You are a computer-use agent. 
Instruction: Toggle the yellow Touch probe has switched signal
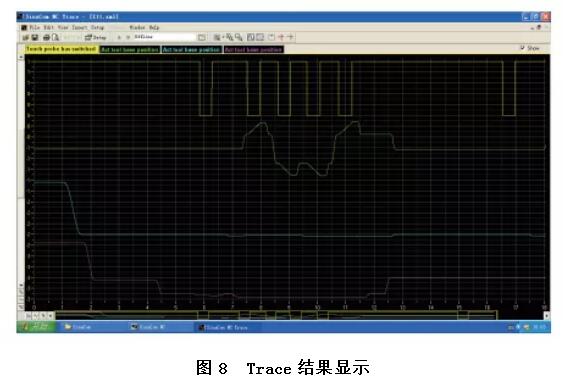tap(61, 49)
